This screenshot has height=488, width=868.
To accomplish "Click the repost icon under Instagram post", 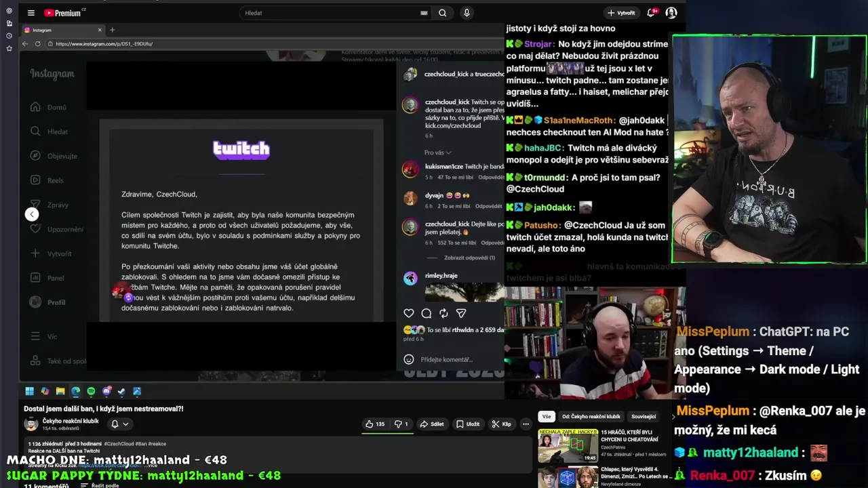I will click(x=443, y=313).
